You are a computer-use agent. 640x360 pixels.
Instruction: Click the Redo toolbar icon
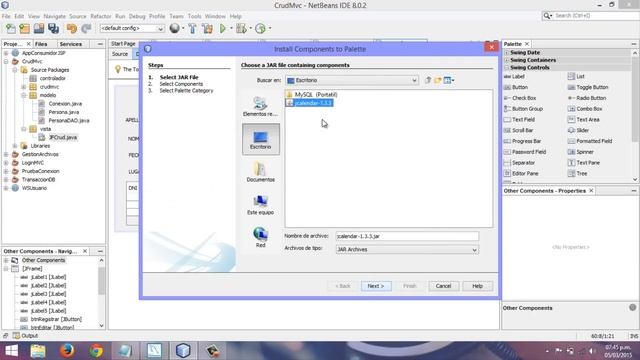pos(86,29)
